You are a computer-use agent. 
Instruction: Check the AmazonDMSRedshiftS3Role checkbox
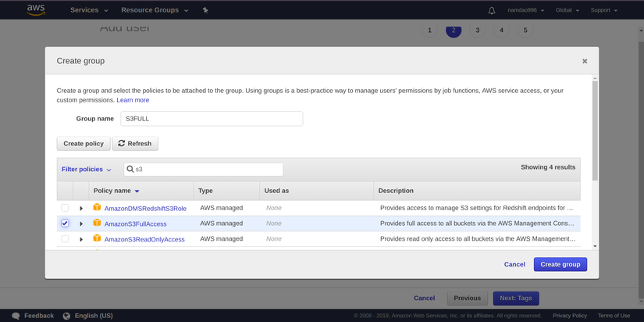65,208
